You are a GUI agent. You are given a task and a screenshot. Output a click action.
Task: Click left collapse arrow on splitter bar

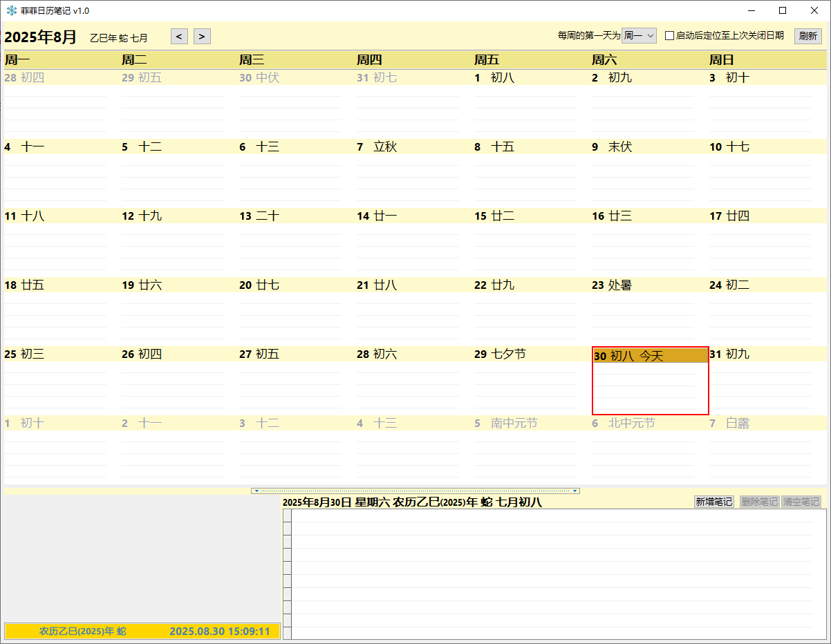pos(256,491)
